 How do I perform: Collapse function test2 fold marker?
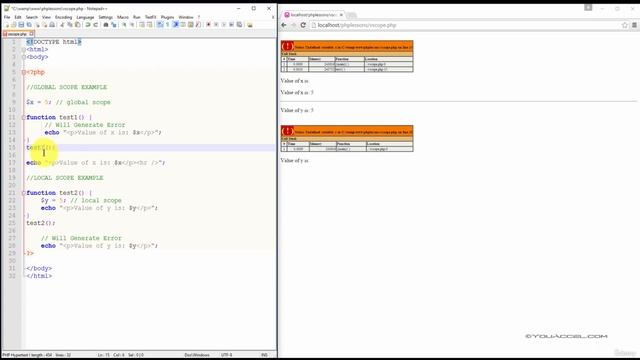[x=24, y=193]
